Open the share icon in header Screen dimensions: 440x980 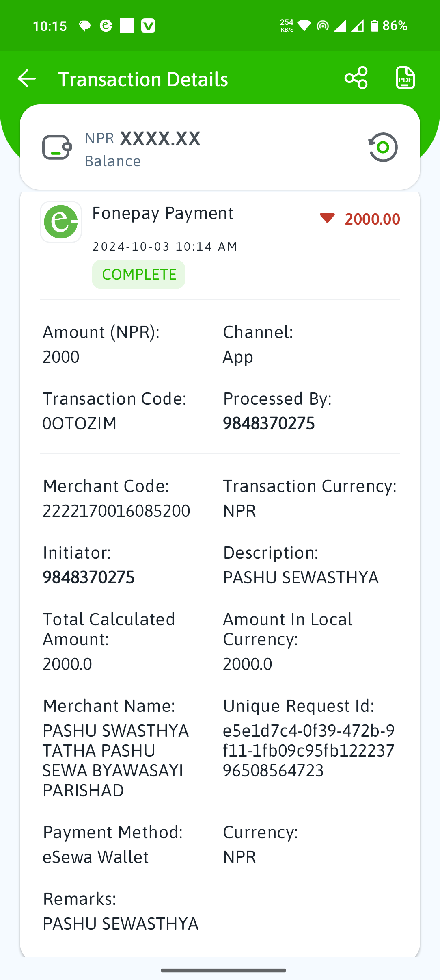[x=356, y=78]
